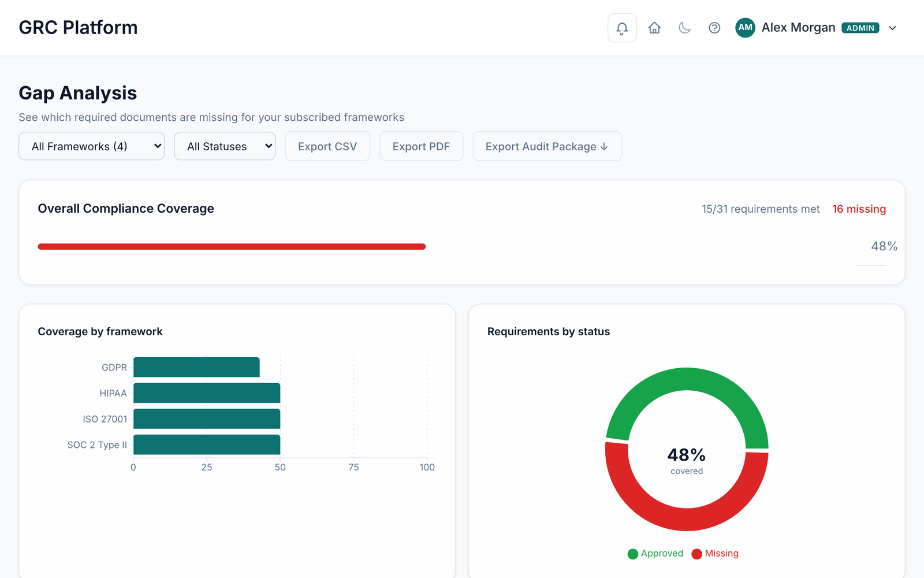Click Export PDF button
This screenshot has width=924, height=578.
421,146
